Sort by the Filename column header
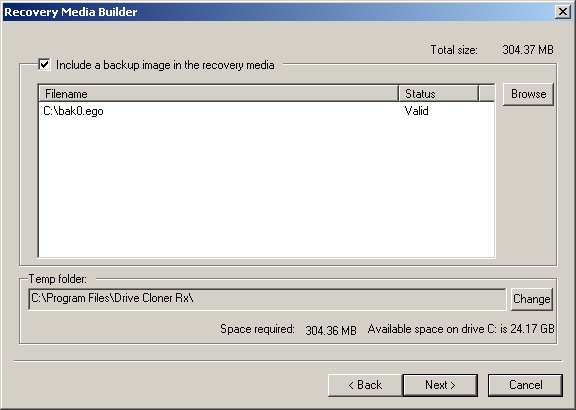 [219, 94]
